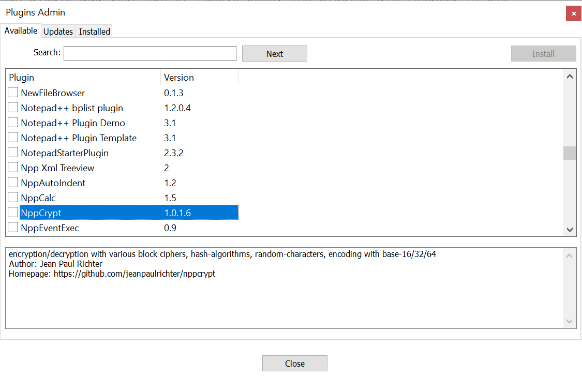Enable the NppCrypt plugin checkbox
Screen dimensions: 582x392
coord(13,213)
